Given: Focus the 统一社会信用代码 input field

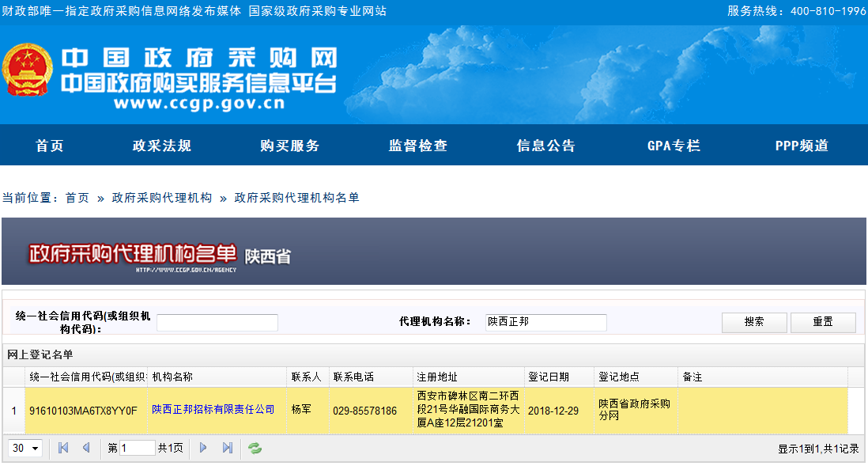Looking at the screenshot, I should tap(217, 323).
